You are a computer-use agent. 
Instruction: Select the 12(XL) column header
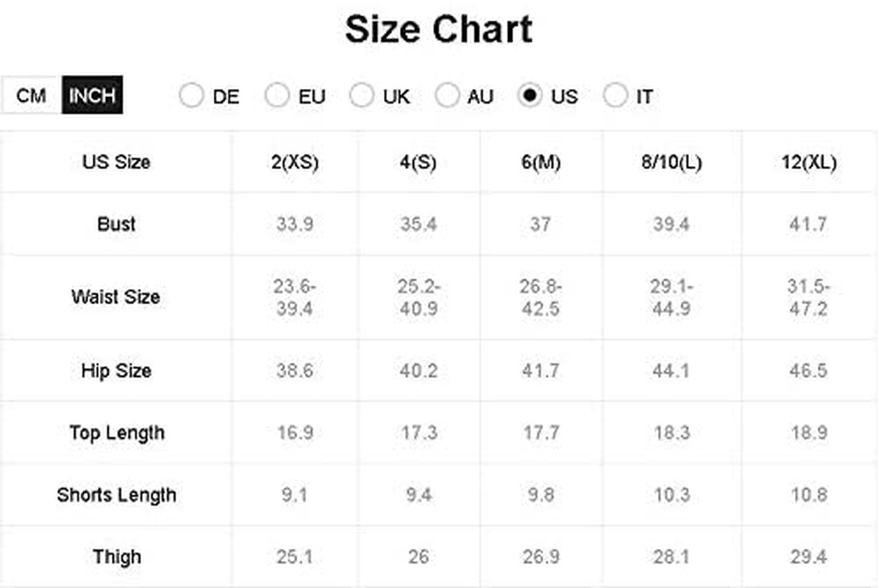809,162
